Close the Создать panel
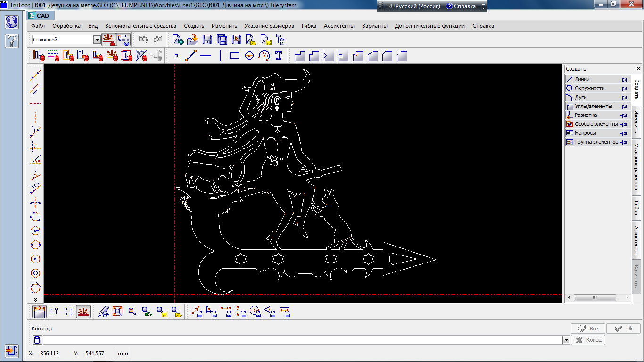Screen dimensions: 644x362 (x=638, y=69)
